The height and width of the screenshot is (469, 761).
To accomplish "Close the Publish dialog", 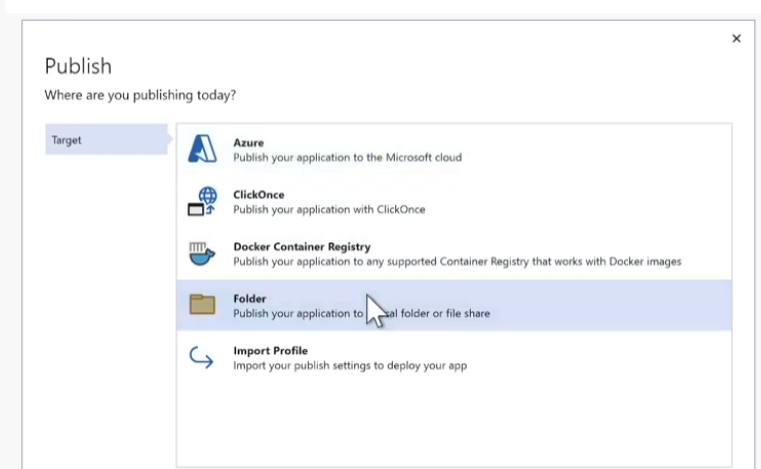I will [737, 39].
